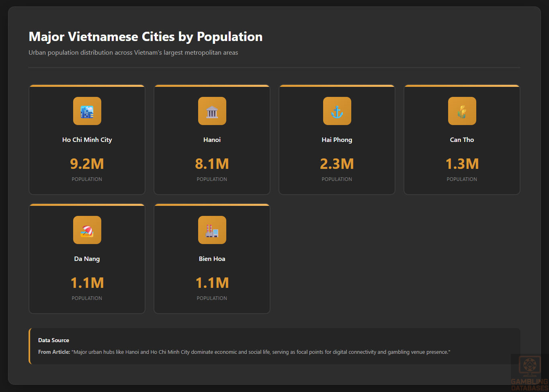The image size is (549, 392).
Task: Click the Hanoi classical building icon
Action: [212, 111]
